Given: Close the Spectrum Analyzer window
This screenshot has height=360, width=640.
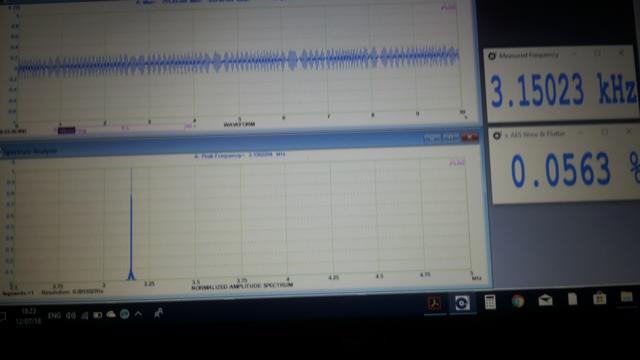Looking at the screenshot, I should click(470, 138).
